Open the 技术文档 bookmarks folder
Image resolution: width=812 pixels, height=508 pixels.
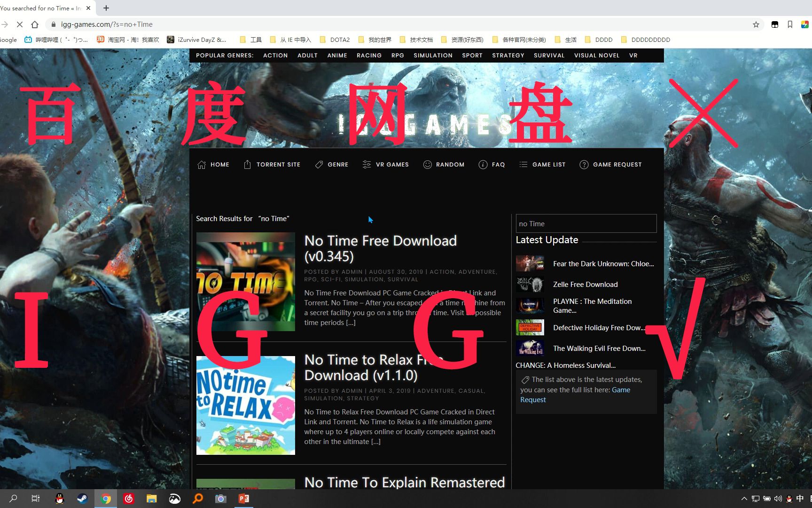[416, 40]
